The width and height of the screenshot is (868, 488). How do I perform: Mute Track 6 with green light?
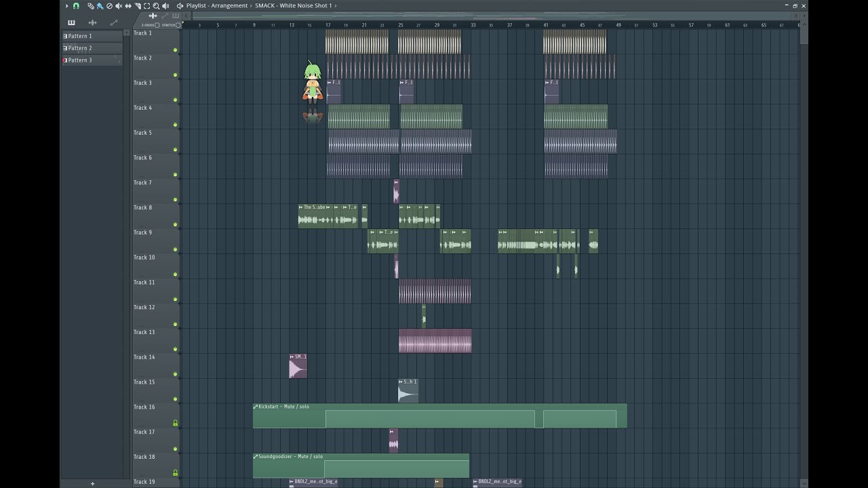click(175, 175)
